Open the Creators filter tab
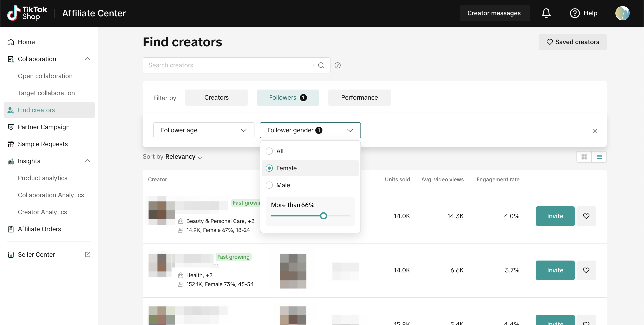The height and width of the screenshot is (325, 644). 216,98
